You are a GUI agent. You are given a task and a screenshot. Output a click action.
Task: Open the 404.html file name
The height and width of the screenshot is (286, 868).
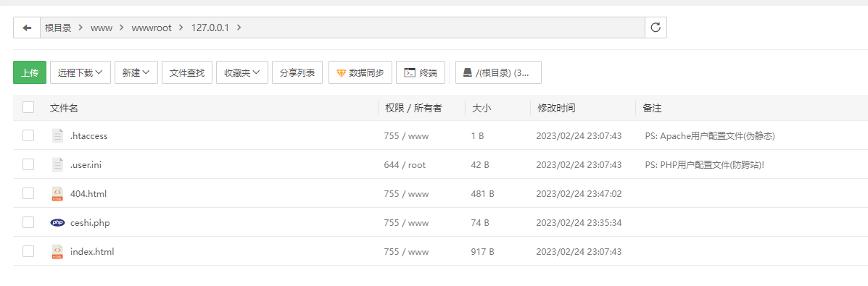coord(88,193)
